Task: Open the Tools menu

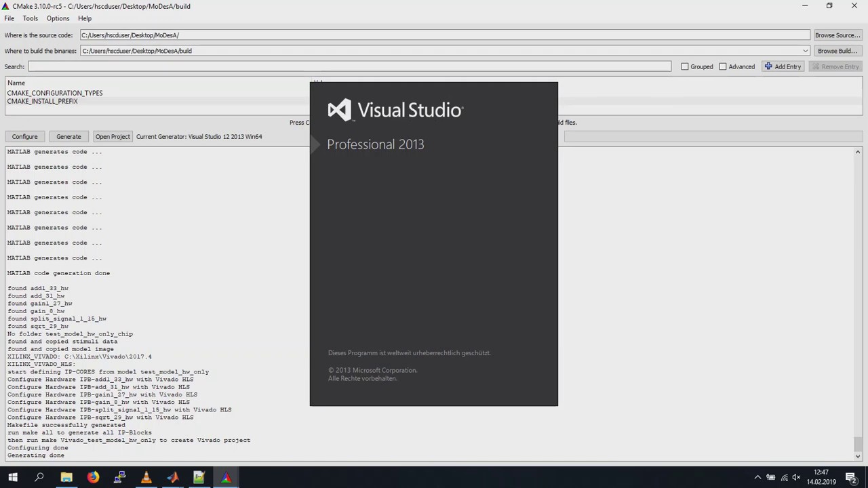Action: pos(31,18)
